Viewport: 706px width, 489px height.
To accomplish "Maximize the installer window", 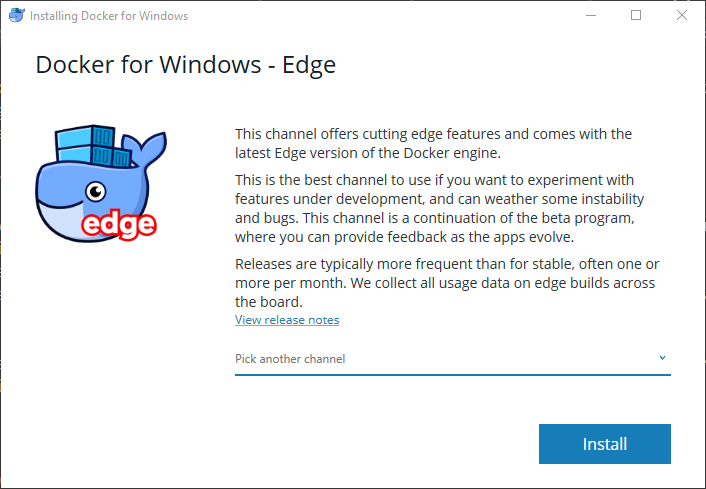I will 636,16.
